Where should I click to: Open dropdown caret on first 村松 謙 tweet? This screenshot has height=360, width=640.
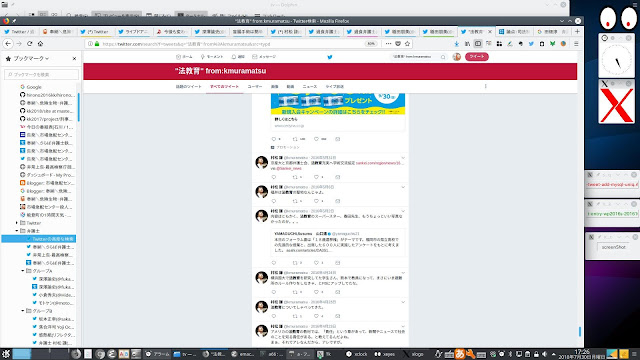click(x=403, y=158)
